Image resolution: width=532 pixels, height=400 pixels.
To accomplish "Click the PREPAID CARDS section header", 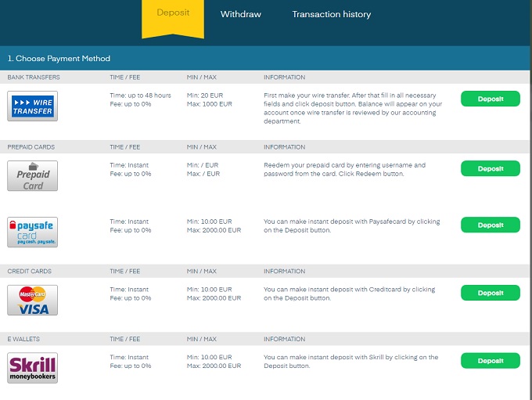I will (x=32, y=147).
